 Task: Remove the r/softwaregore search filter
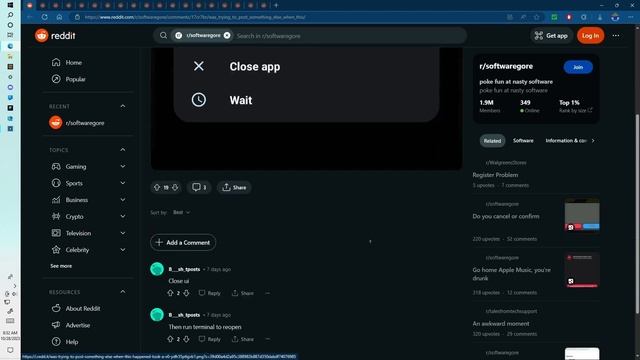coord(227,36)
